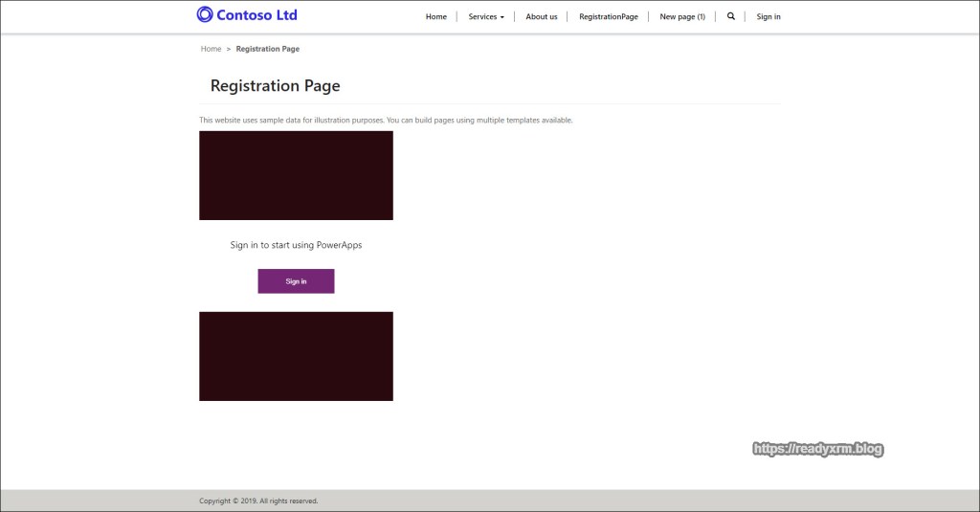980x512 pixels.
Task: Click the readyxrm.blog watermark URL
Action: (x=817, y=448)
